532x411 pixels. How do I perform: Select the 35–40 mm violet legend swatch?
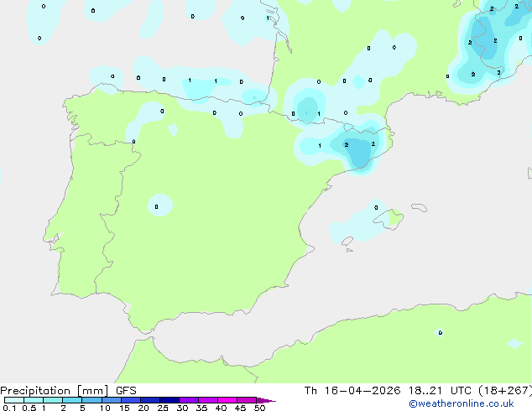[207, 400]
